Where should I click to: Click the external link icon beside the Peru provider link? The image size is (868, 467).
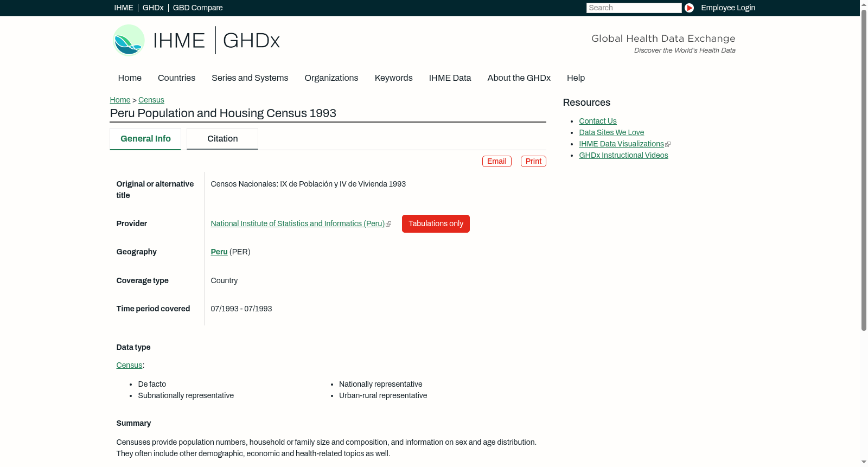pos(388,224)
